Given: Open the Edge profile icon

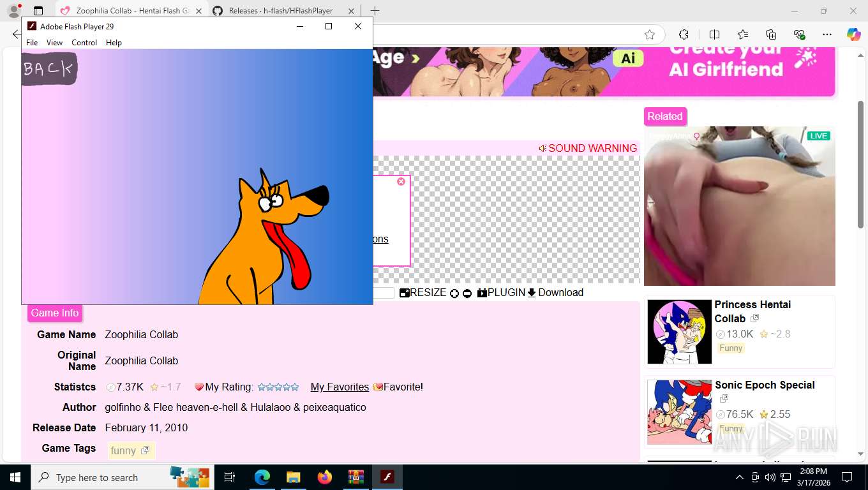Looking at the screenshot, I should [x=13, y=11].
